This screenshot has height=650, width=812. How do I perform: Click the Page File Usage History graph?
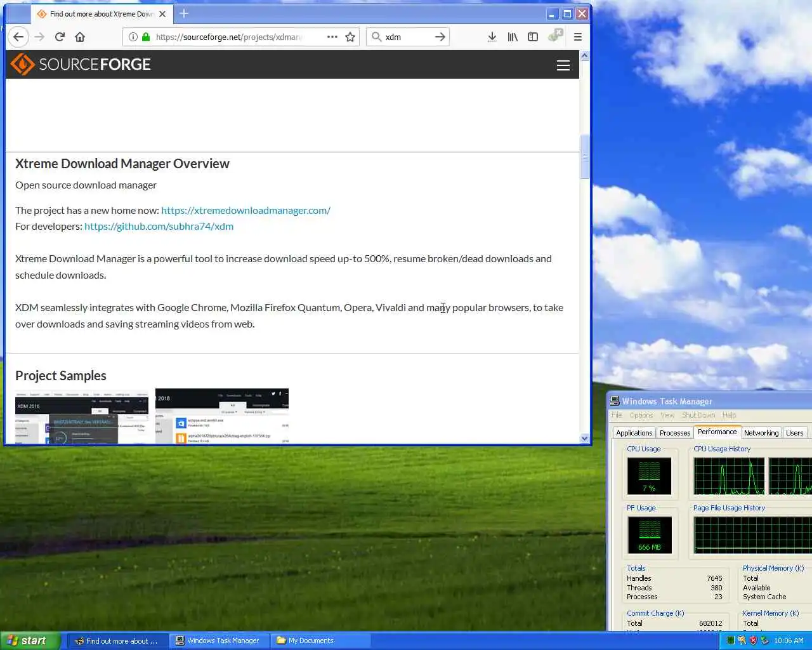click(x=752, y=535)
